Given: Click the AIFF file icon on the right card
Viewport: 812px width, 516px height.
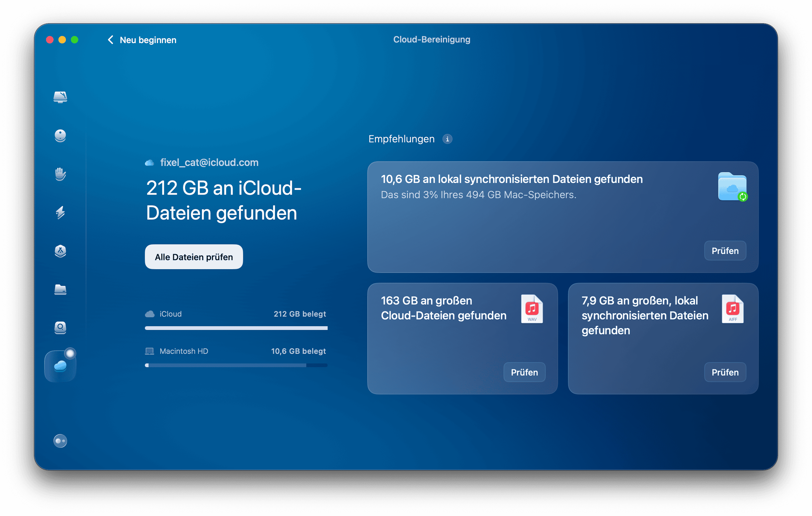Looking at the screenshot, I should tap(732, 309).
